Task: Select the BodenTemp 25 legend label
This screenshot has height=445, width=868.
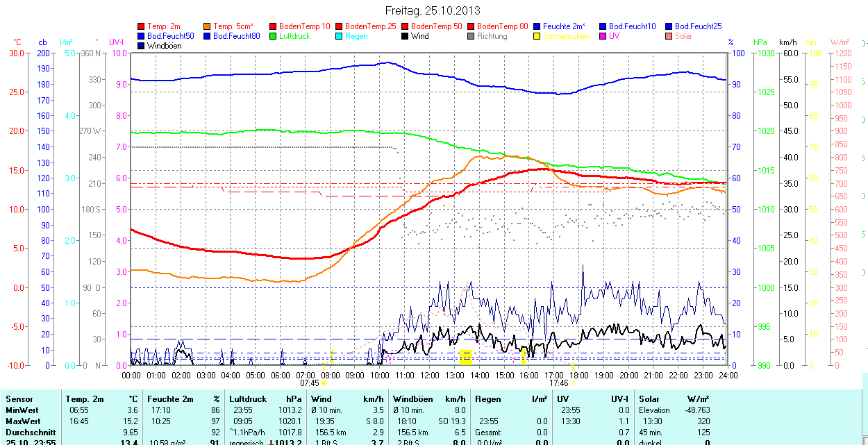Action: click(x=371, y=26)
